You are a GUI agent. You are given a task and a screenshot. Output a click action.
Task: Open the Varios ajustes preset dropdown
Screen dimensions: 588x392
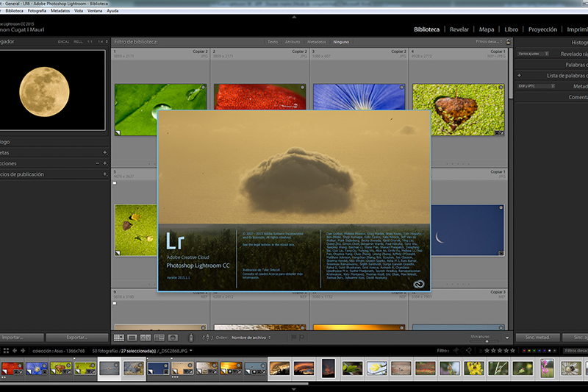pyautogui.click(x=534, y=54)
